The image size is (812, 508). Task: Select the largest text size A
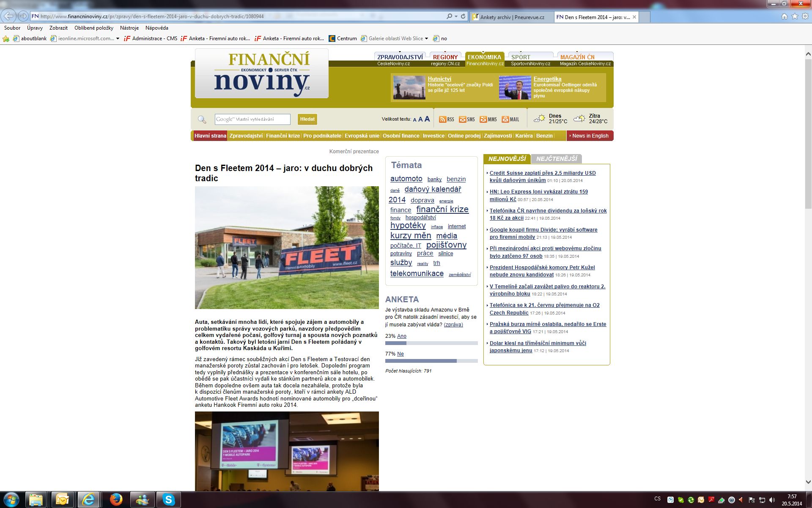427,119
